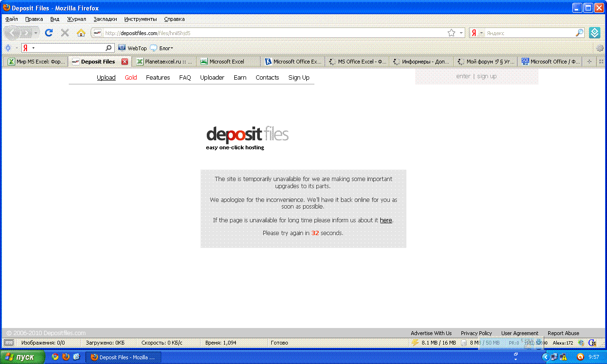The image size is (607, 364).
Task: Open the dropdown arrow beside the blue Yandex bar icon
Action: 16,48
